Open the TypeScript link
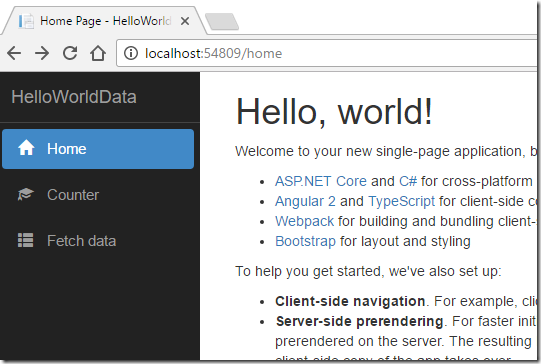Screen dimensions: 541x364 click(x=402, y=201)
